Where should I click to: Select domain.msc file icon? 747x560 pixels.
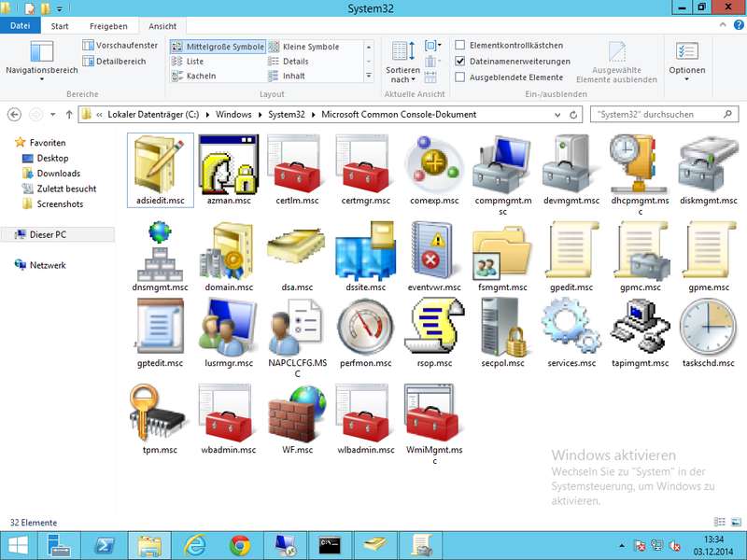click(228, 251)
